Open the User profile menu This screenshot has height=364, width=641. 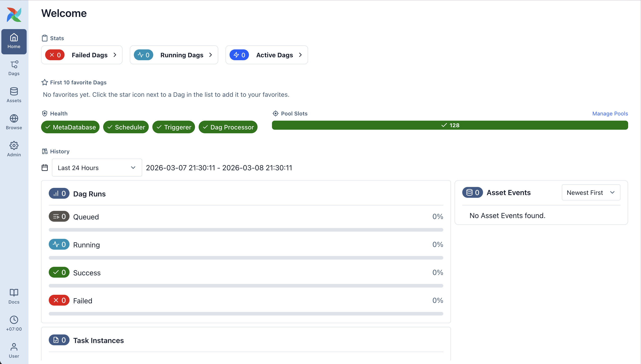click(14, 350)
